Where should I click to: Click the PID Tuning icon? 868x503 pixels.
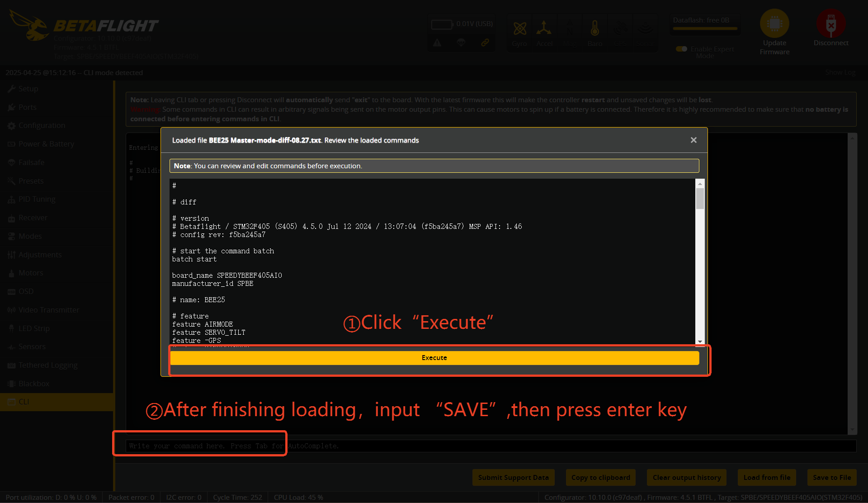[11, 200]
